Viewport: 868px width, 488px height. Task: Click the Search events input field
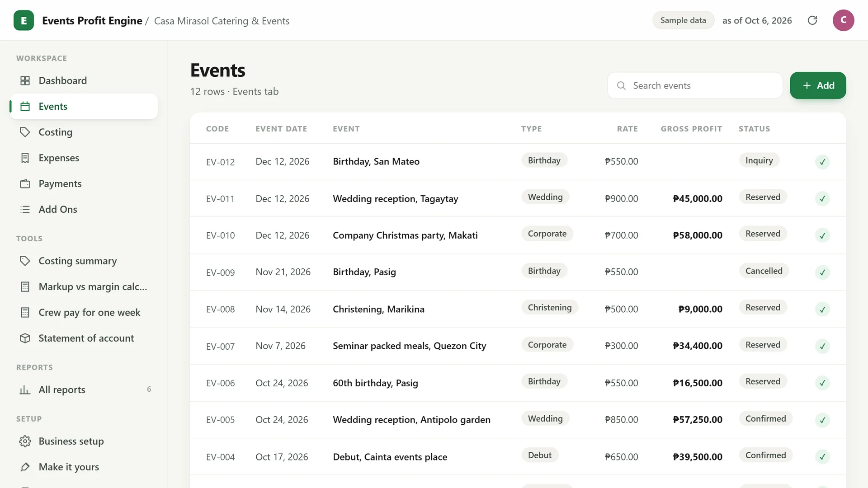coord(695,85)
